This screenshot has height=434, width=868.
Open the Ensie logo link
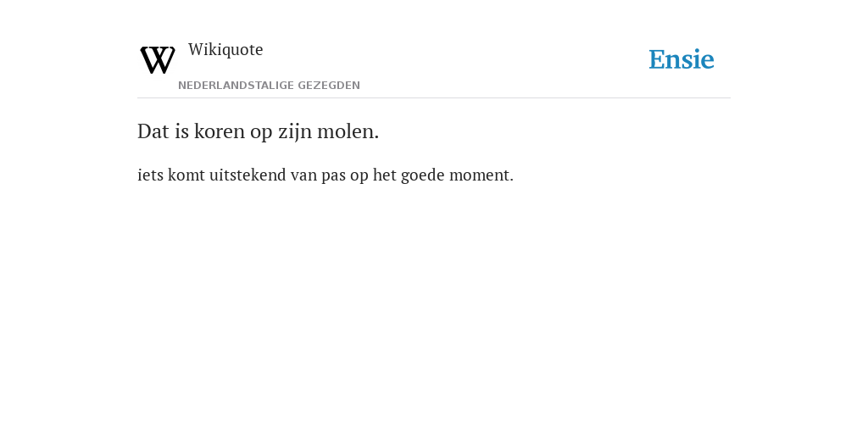pos(682,59)
